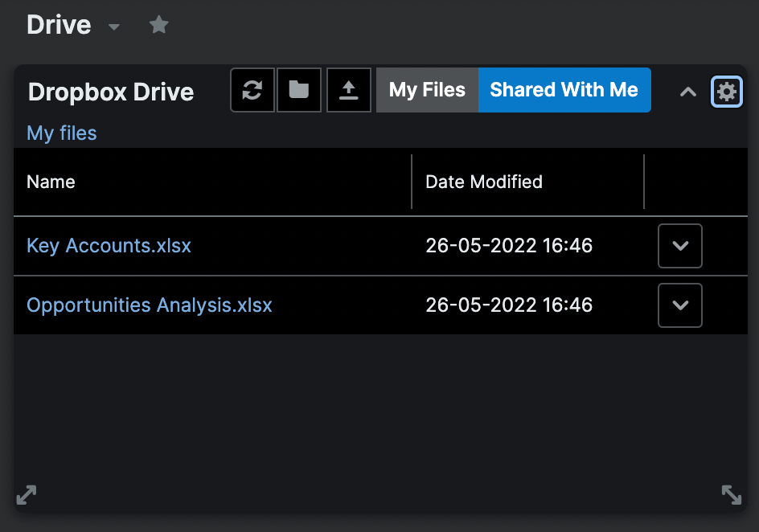Switch to the Shared With Me view
This screenshot has width=759, height=532.
click(564, 90)
